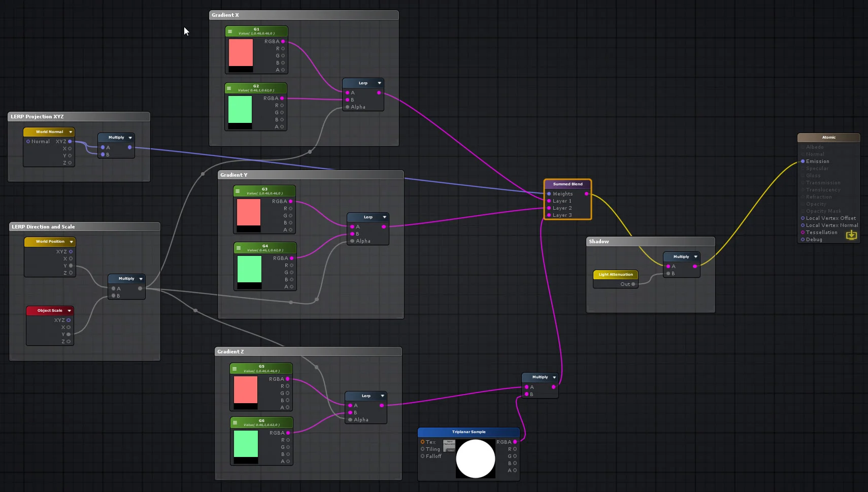
Task: Click the Triplanar Sample white circle preview
Action: pyautogui.click(x=476, y=459)
